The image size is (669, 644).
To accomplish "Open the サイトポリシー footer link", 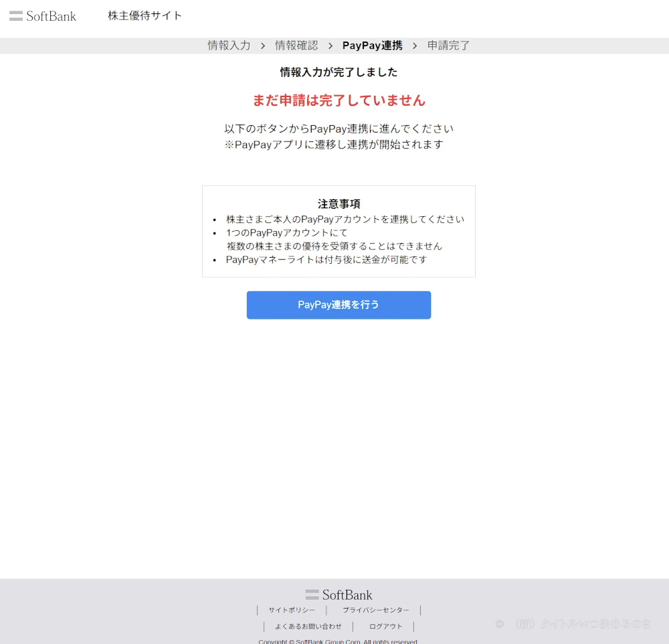I will 292,611.
